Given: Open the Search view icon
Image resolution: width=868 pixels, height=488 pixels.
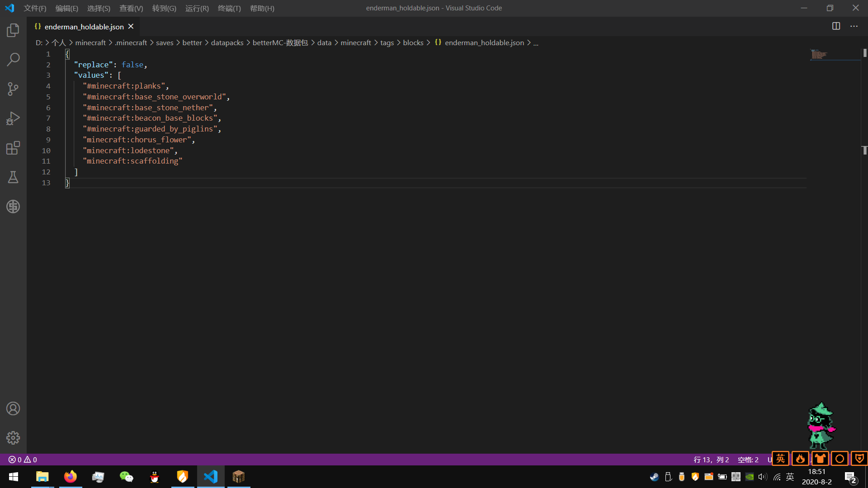Looking at the screenshot, I should click(13, 60).
